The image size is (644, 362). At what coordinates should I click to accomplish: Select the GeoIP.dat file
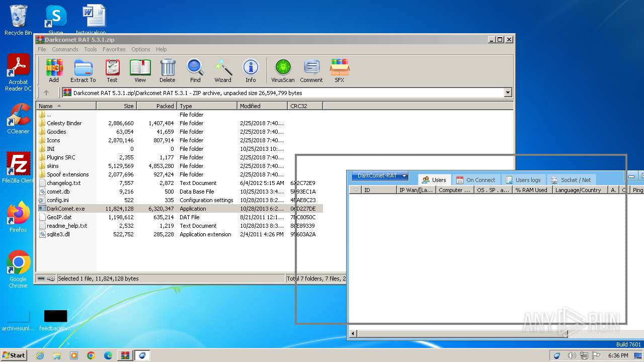click(x=59, y=217)
